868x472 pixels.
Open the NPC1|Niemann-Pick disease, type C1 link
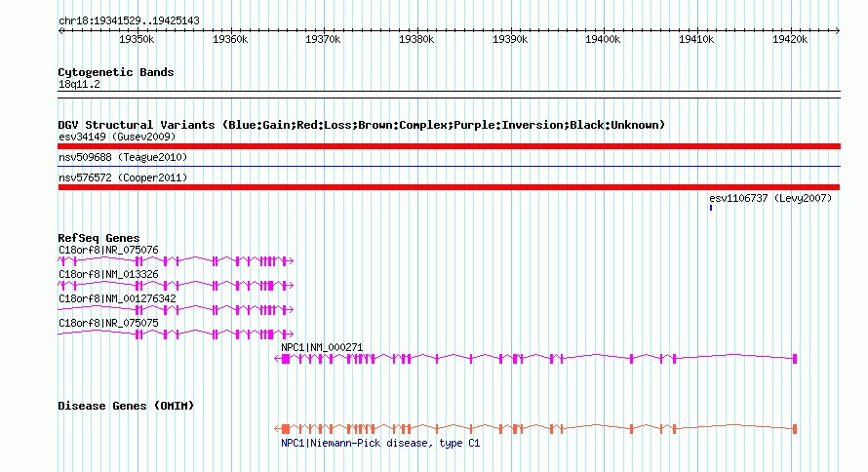380,443
